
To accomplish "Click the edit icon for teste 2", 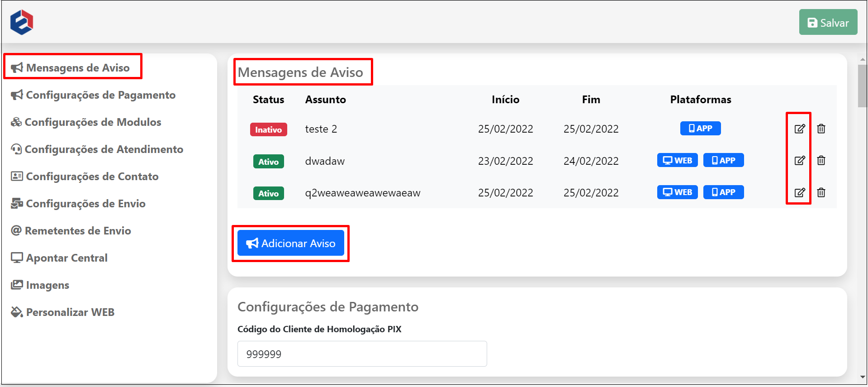I will pyautogui.click(x=799, y=129).
